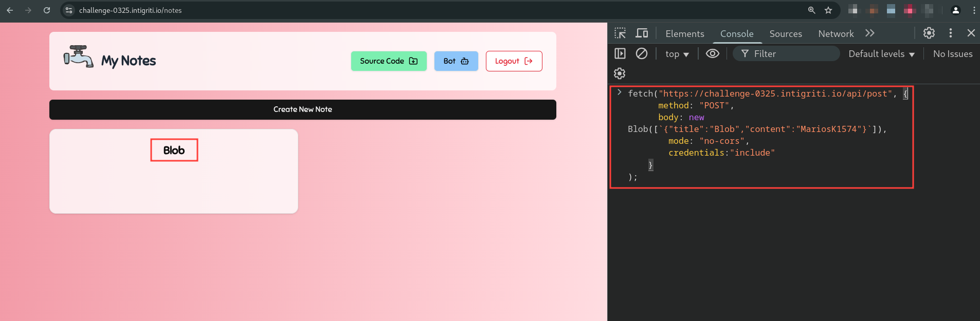The width and height of the screenshot is (980, 321).
Task: Toggle the console sidebar panel
Action: coord(620,54)
